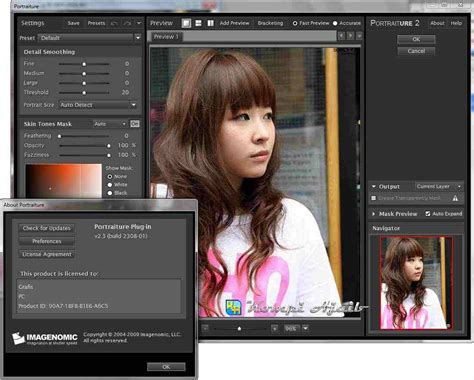Select horizontal split preview layout icon

pos(198,23)
